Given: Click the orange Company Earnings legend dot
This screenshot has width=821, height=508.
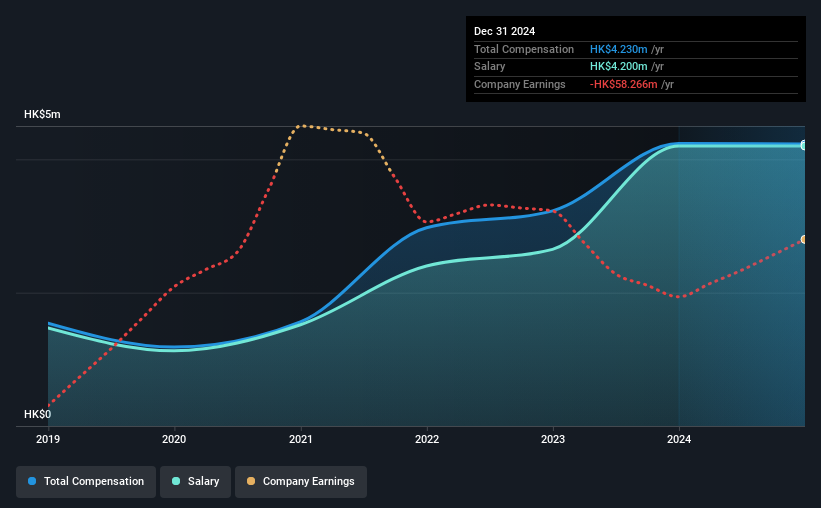Looking at the screenshot, I should (251, 481).
